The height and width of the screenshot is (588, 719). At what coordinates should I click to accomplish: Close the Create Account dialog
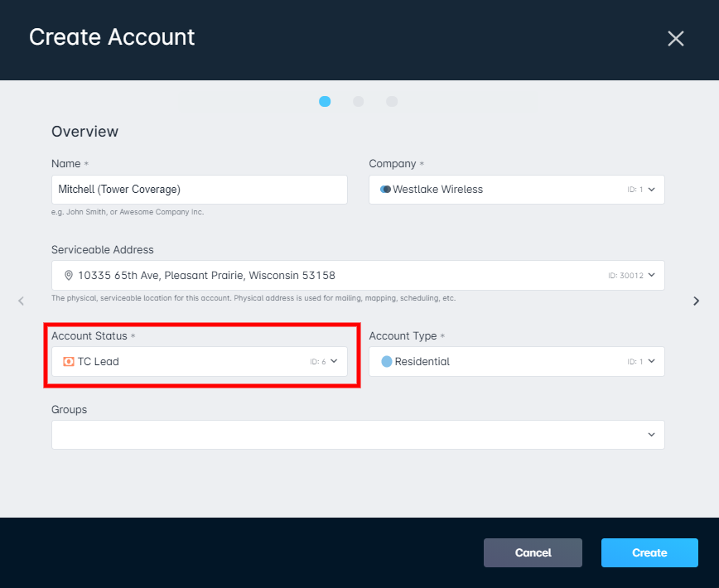pos(675,38)
